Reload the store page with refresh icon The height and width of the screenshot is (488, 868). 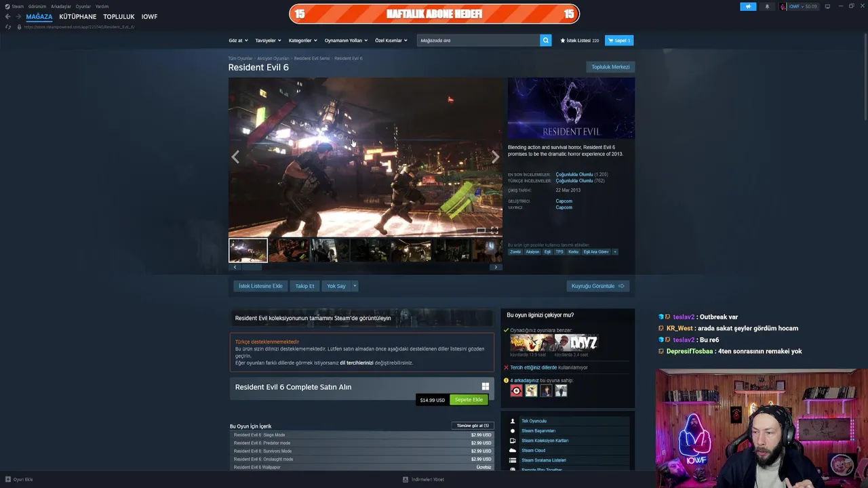coord(8,27)
